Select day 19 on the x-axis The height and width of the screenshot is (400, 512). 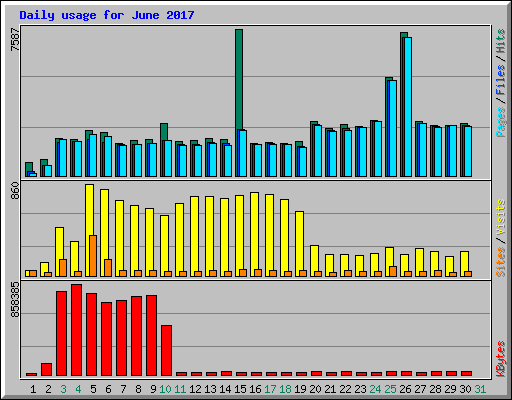(x=300, y=389)
